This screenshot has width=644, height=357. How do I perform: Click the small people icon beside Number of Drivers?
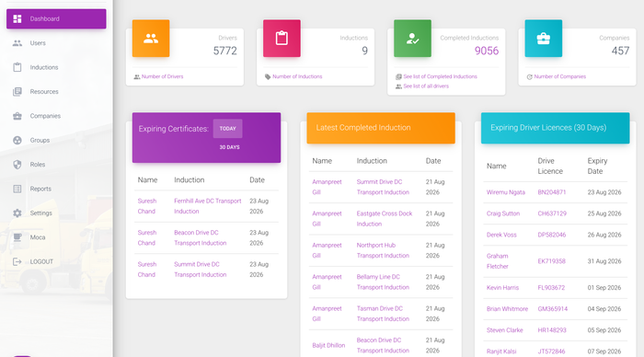pyautogui.click(x=137, y=76)
